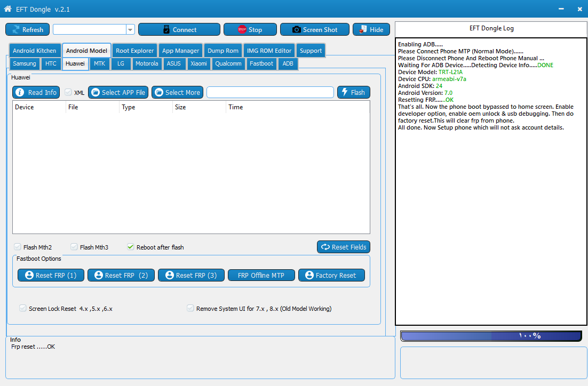This screenshot has height=386, width=588.
Task: Click the Flash lightning bolt button
Action: coord(354,92)
